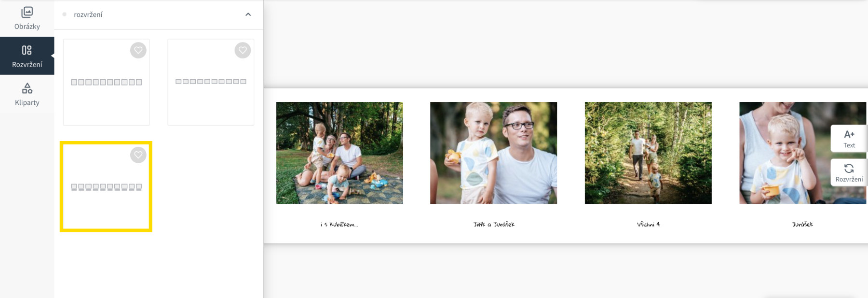Select the family picnic photo
Screen dimensions: 868x298
339,153
